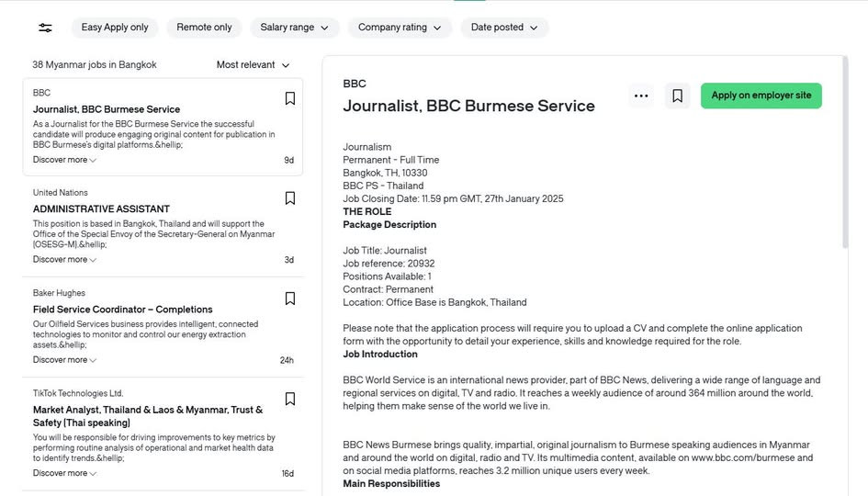Toggle the Remote only filter
Screen dimensions: 868x496
pos(204,28)
